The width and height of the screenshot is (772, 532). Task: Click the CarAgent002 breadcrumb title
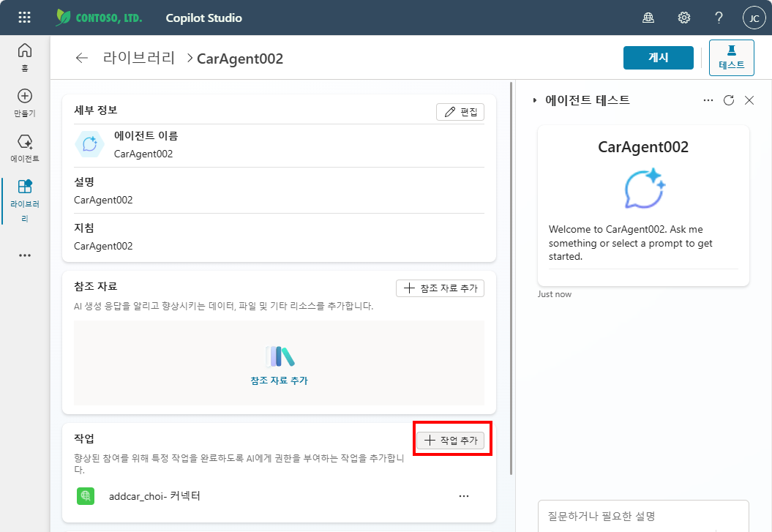(x=240, y=59)
